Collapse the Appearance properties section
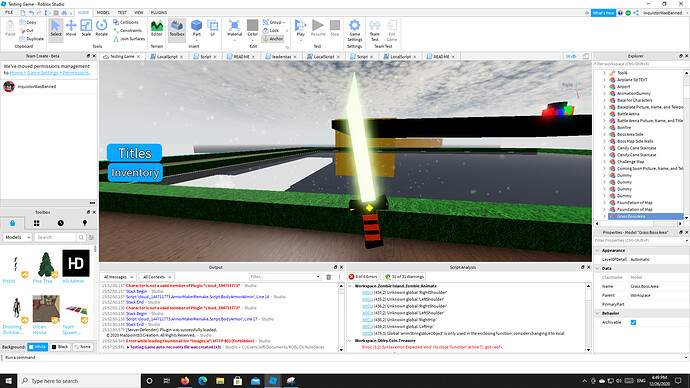Viewport: 690px width, 388px height. (598, 250)
